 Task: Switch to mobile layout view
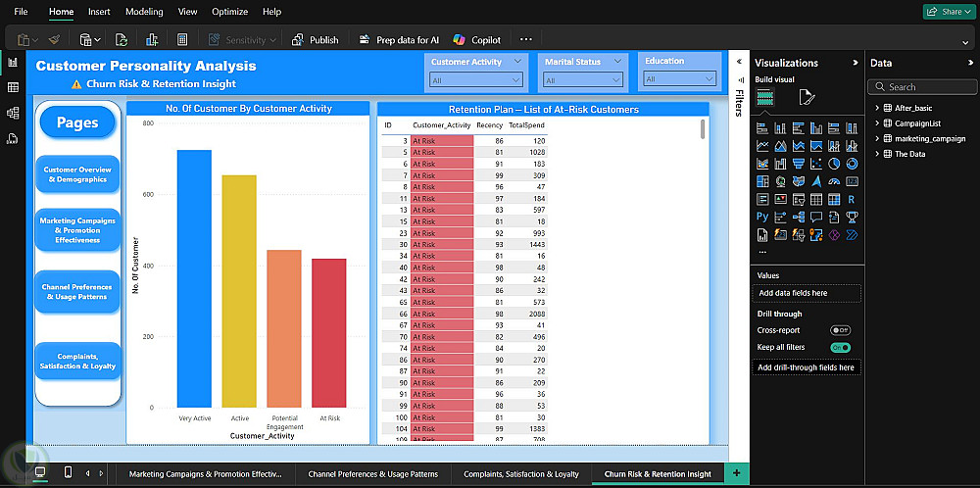[x=69, y=472]
